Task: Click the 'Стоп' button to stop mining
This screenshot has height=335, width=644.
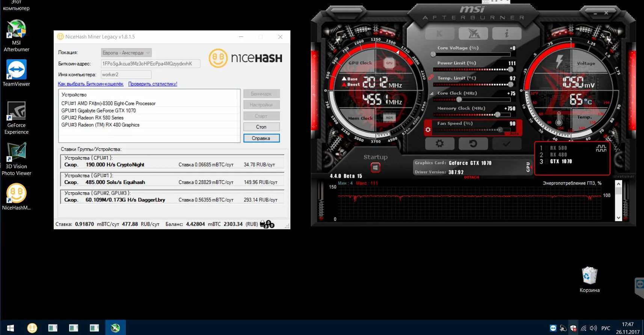Action: tap(261, 127)
